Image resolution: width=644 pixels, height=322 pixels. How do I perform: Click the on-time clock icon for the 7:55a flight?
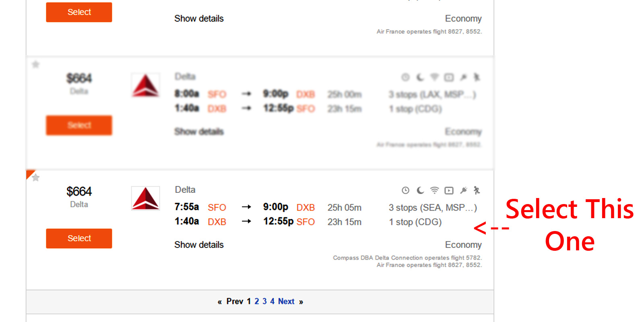(x=405, y=190)
